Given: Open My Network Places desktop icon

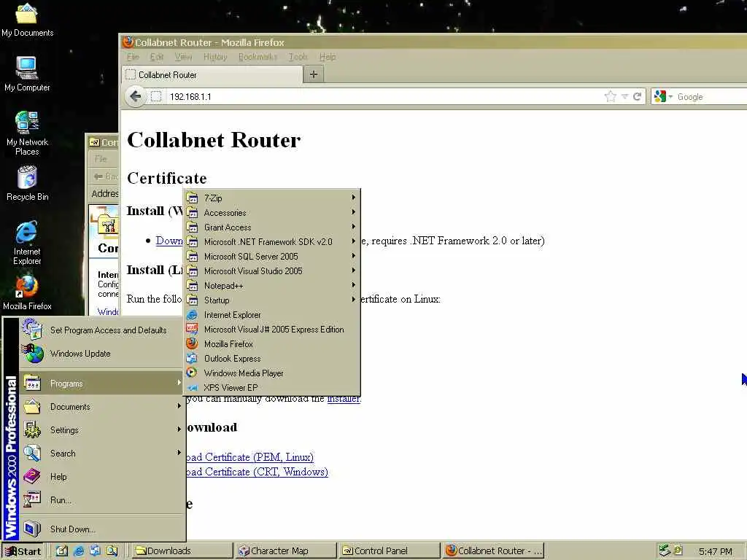Looking at the screenshot, I should pyautogui.click(x=27, y=133).
